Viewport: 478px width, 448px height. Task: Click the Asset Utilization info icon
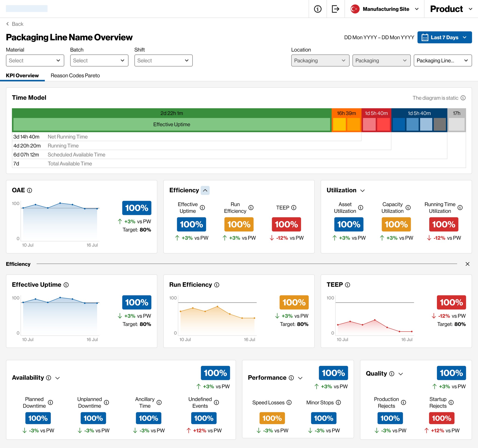361,208
